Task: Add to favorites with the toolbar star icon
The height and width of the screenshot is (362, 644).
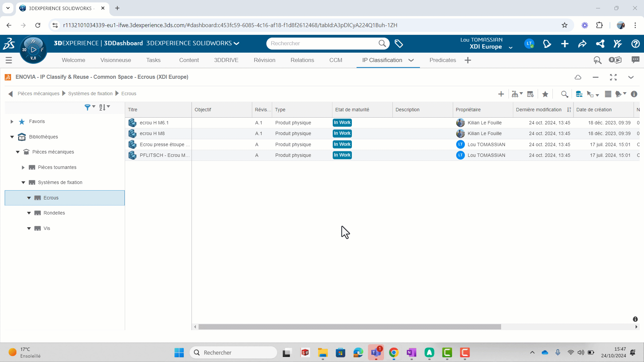Action: (x=545, y=94)
